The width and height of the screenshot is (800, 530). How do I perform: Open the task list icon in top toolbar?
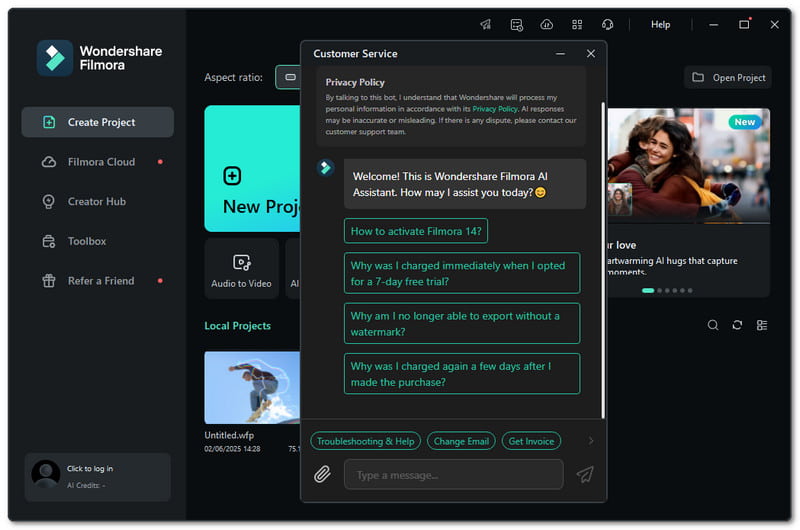(x=516, y=24)
